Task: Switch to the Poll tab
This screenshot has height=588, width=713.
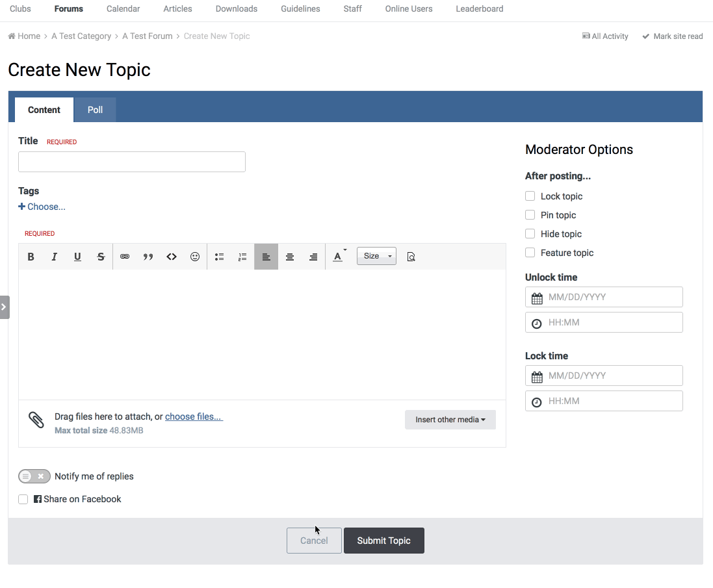Action: pyautogui.click(x=96, y=110)
